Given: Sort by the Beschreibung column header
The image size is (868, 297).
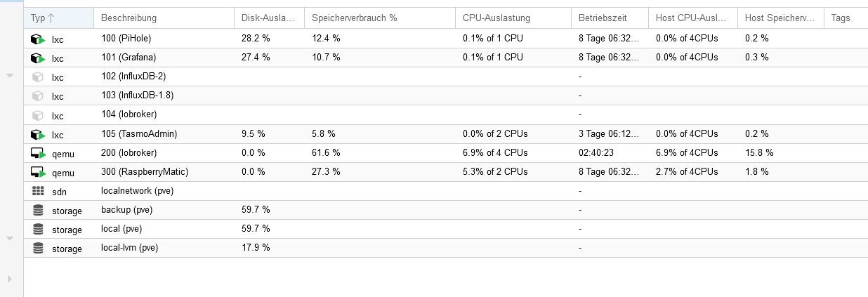Looking at the screenshot, I should [129, 18].
